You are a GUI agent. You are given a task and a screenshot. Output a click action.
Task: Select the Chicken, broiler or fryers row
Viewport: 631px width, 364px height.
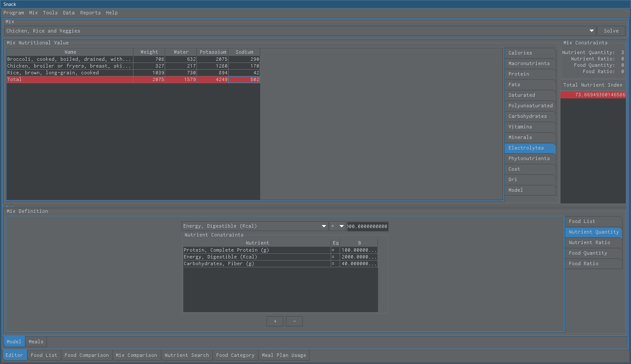click(133, 66)
